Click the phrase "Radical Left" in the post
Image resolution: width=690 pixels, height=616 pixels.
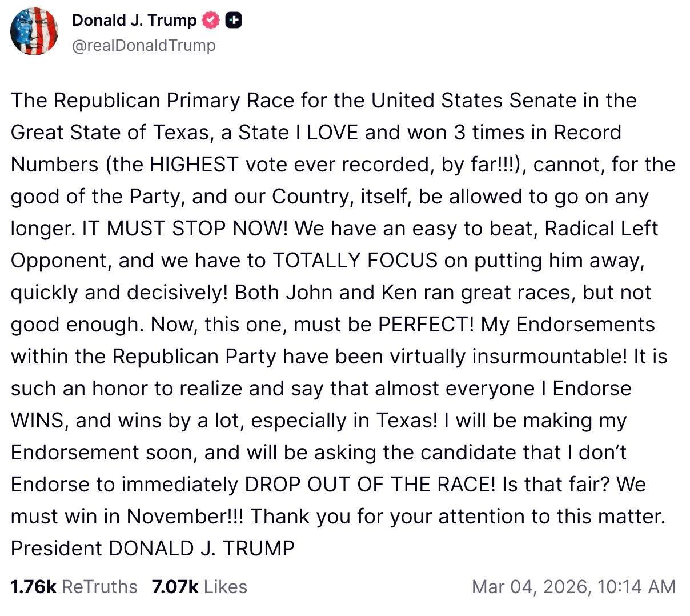coord(601,229)
